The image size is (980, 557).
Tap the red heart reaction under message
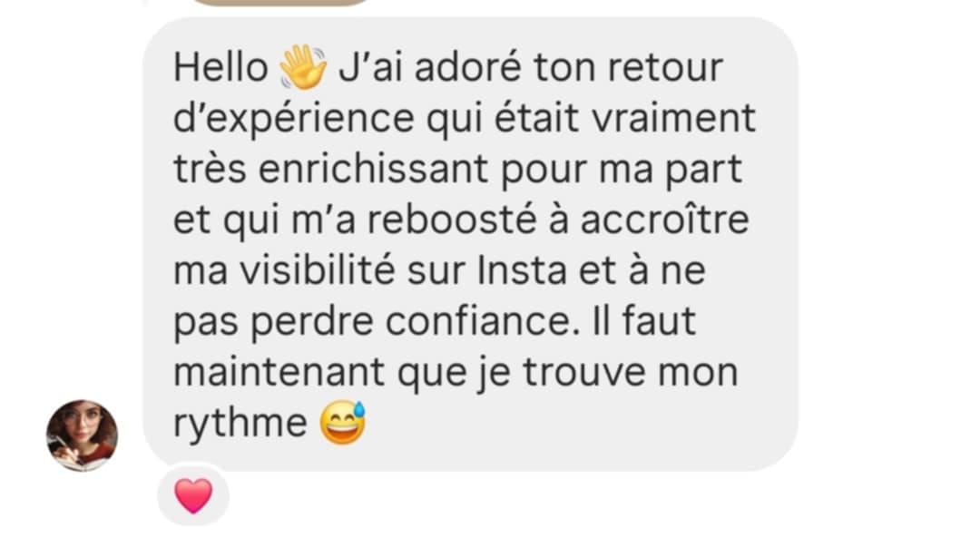[x=193, y=495]
